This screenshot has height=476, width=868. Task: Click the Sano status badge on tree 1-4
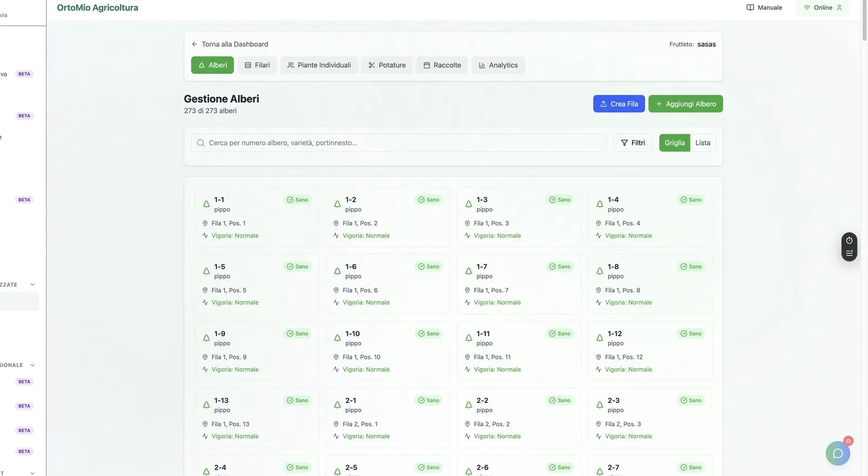point(691,200)
